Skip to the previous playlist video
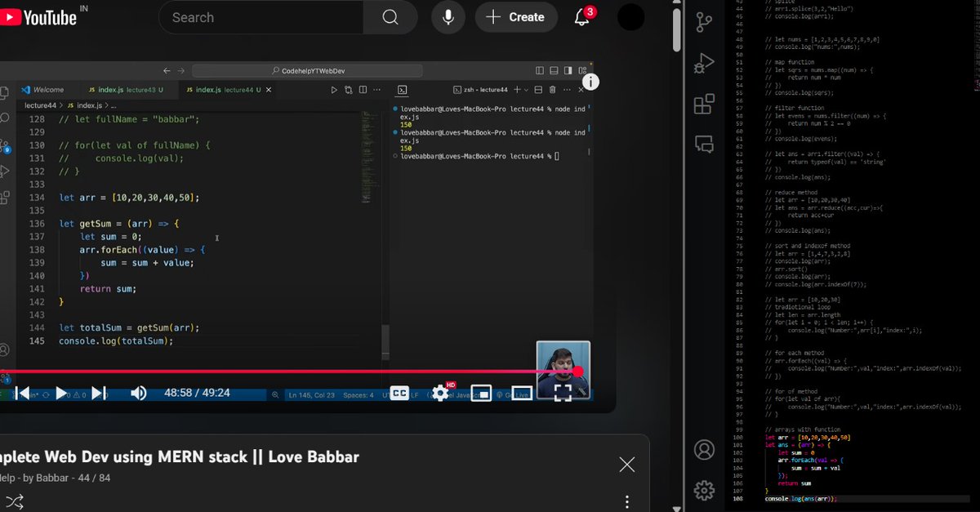Screen dimensions: 980x512 tap(23, 394)
